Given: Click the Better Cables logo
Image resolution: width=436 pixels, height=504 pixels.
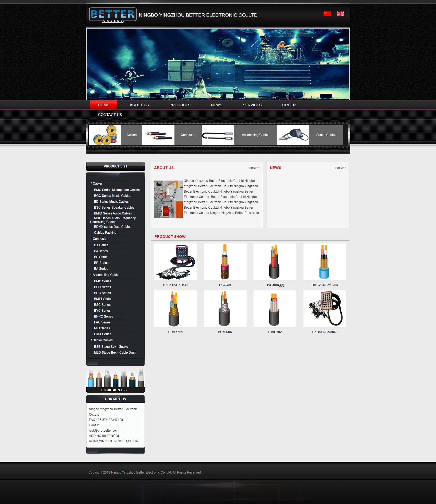Looking at the screenshot, I should point(112,15).
